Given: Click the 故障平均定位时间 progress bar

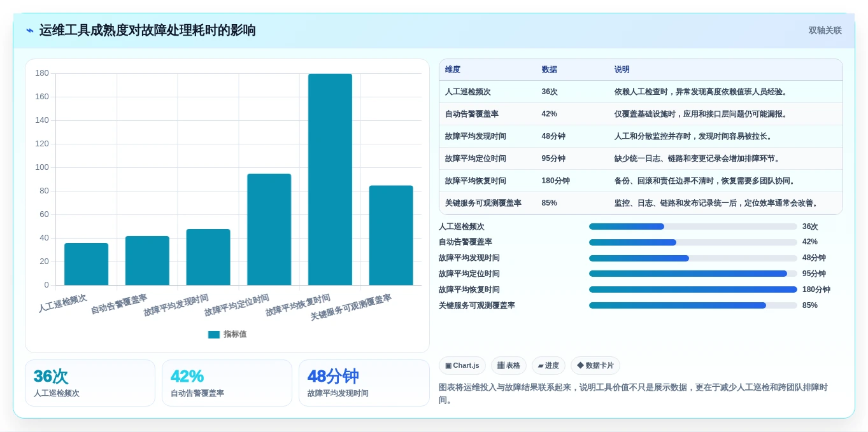Looking at the screenshot, I should 693,274.
